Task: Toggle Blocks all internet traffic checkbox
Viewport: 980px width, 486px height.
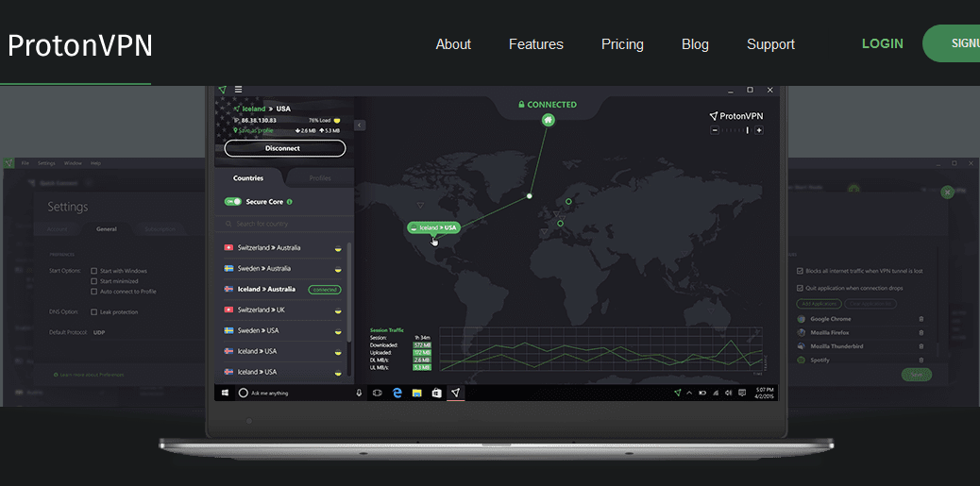Action: point(800,271)
